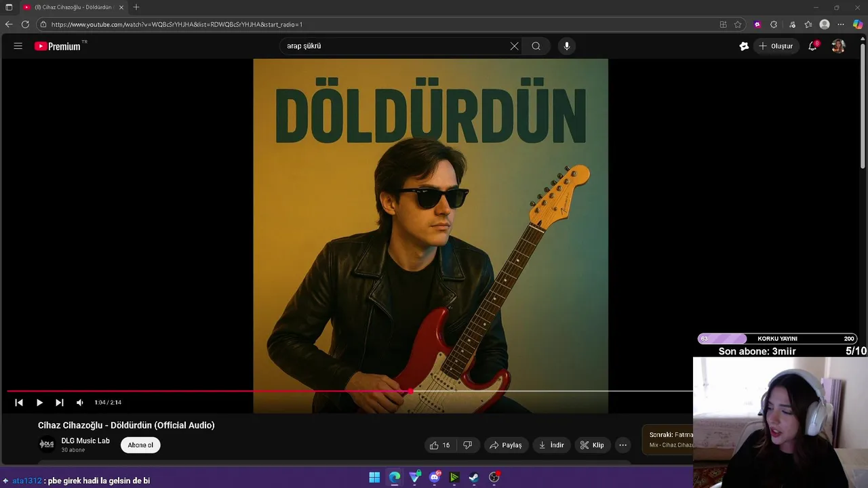
Task: Add page to favorites star
Action: [738, 24]
